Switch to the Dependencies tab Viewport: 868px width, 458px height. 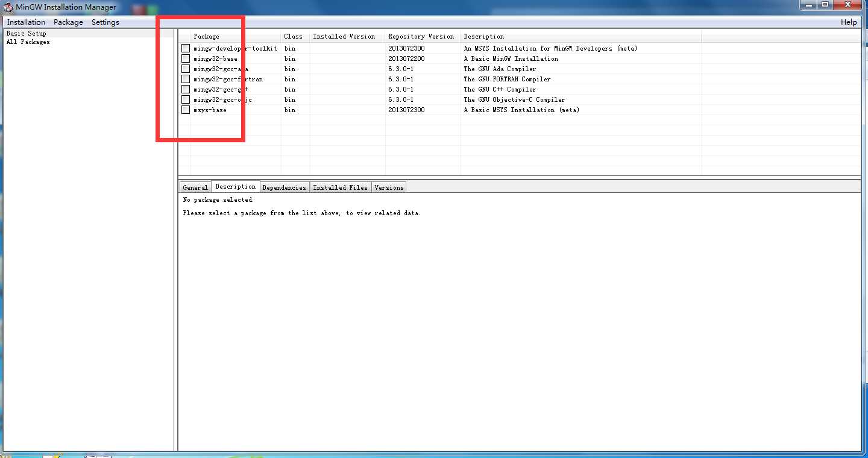pyautogui.click(x=285, y=187)
